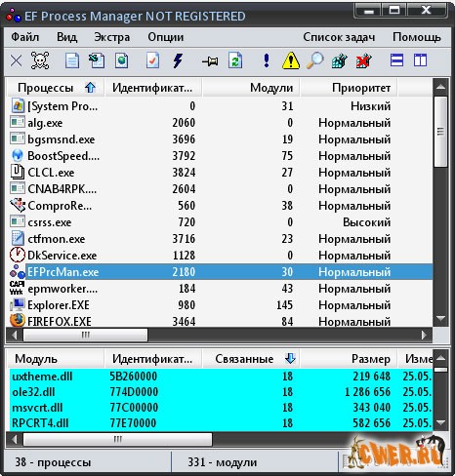Sort modules by Связанные column header

pos(251,359)
